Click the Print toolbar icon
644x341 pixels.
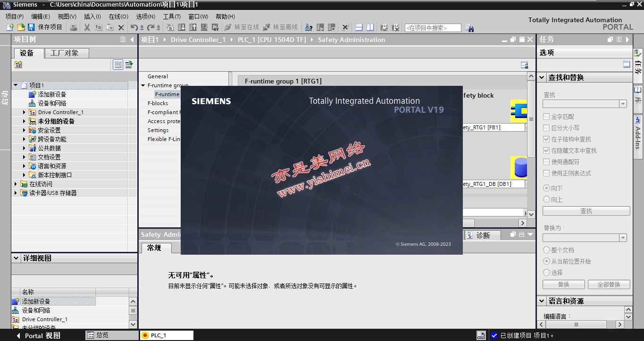point(74,27)
